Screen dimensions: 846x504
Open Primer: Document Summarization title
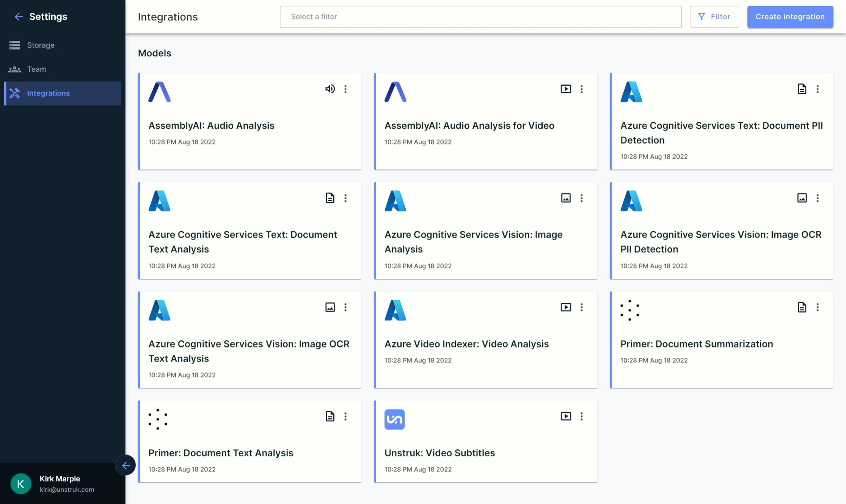pyautogui.click(x=697, y=344)
